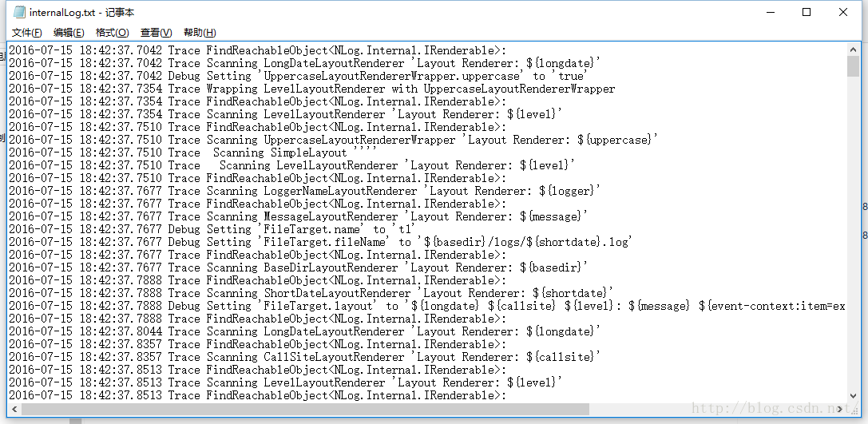868x424 pixels.
Task: Click text 'UppercaseLayoutRendererWrapper.uppercase' in Debug line
Action: (x=393, y=76)
